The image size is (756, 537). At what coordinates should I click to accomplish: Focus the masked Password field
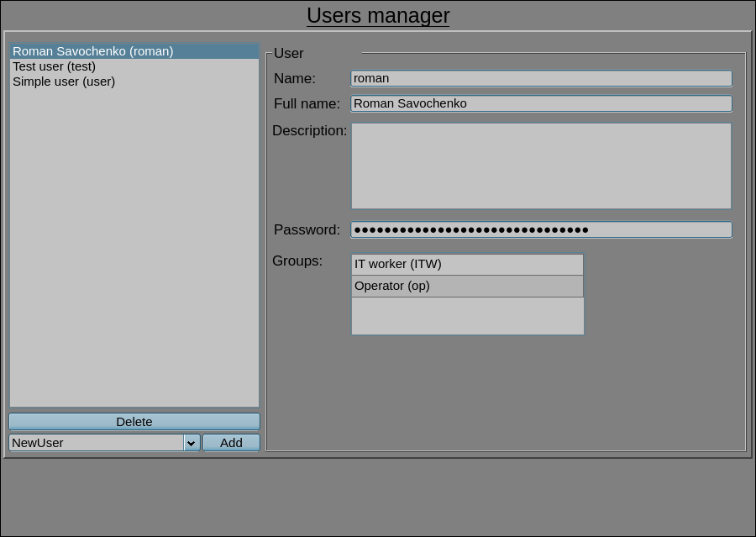[541, 229]
